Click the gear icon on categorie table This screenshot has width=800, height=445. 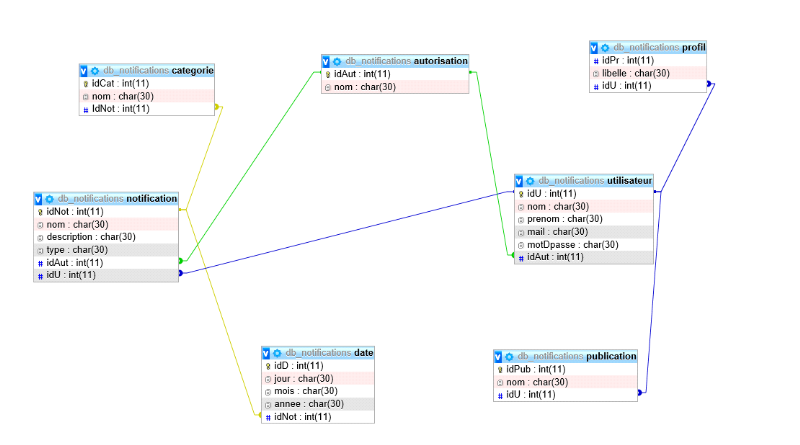95,71
